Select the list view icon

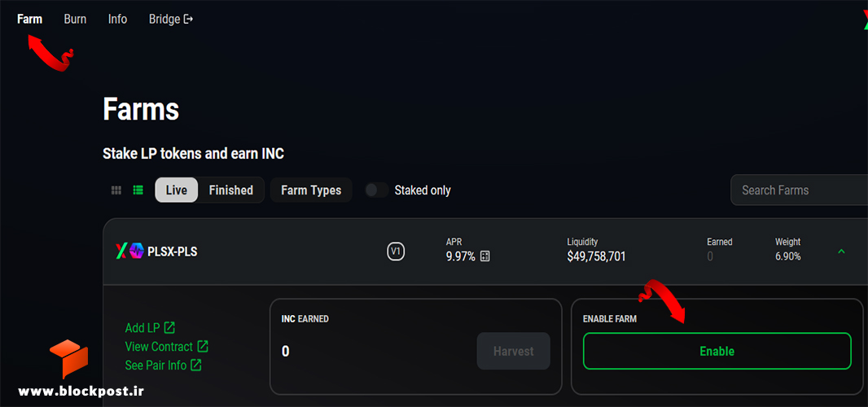coord(138,190)
